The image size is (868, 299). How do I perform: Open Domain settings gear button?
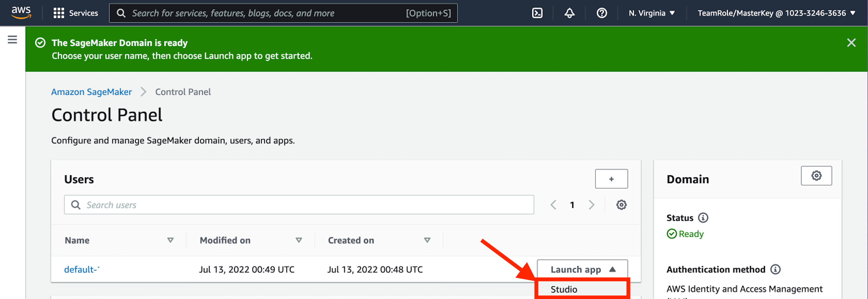tap(816, 175)
